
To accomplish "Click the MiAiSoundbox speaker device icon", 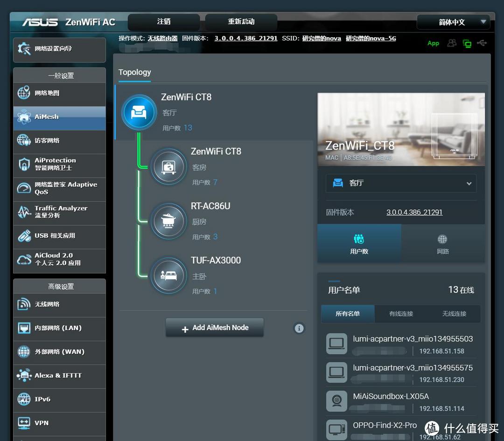I will click(x=336, y=401).
